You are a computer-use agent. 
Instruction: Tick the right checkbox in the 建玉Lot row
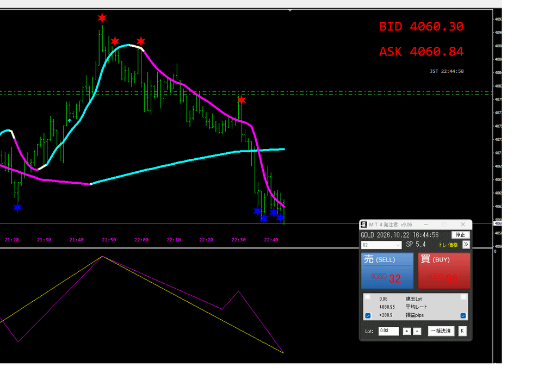[463, 297]
